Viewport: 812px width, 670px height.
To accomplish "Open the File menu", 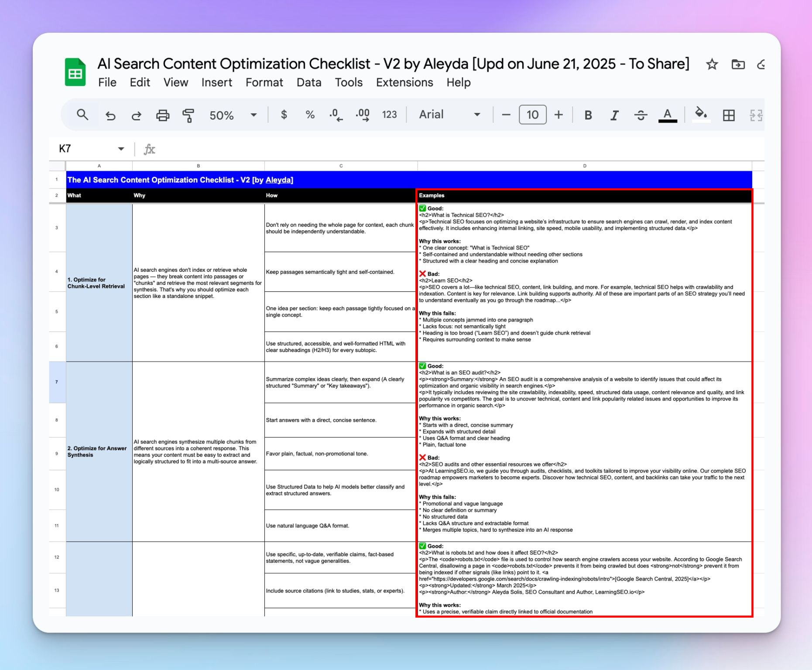I will [107, 82].
